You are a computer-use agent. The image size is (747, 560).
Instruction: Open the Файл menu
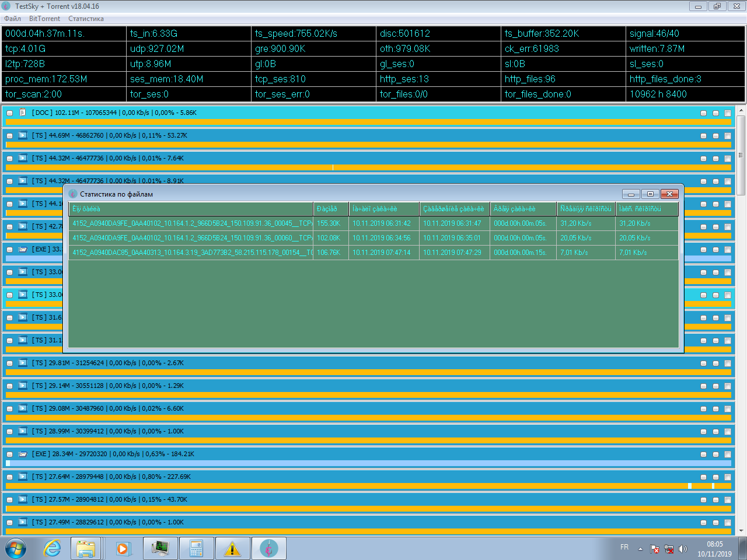click(12, 19)
